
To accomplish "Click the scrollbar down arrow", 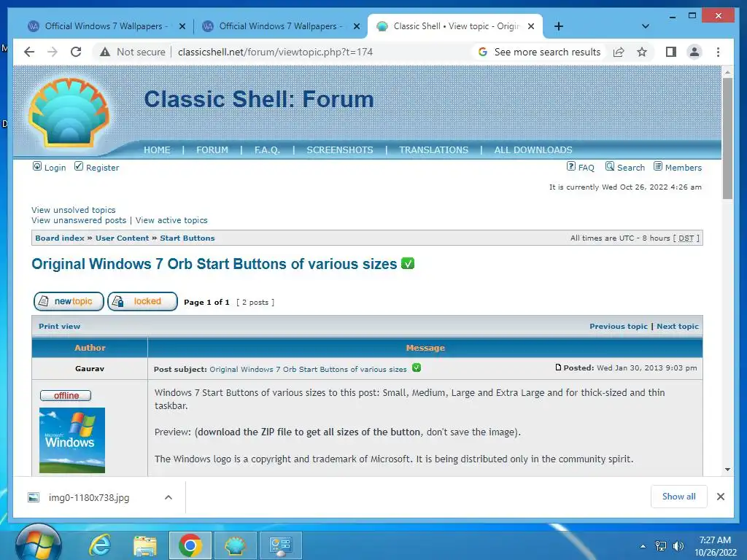I will pos(727,470).
